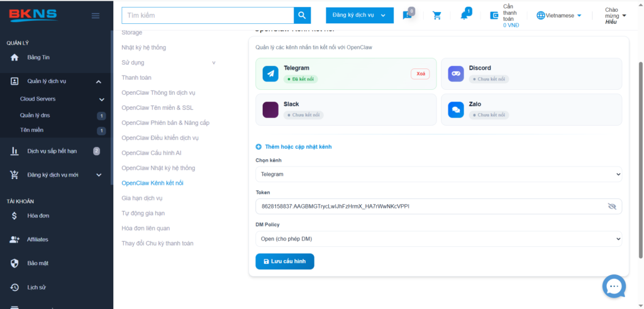Open Quản lý dns in sidebar
644x309 pixels.
[x=35, y=116]
